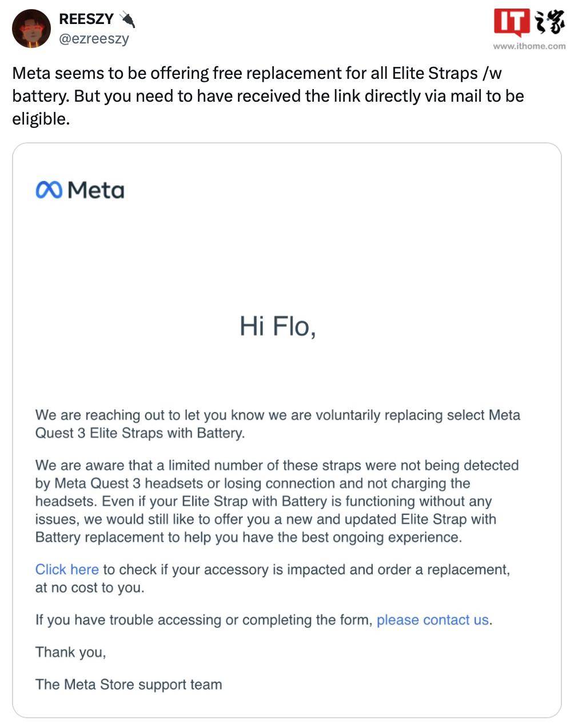574x728 pixels.
Task: Open REESZY's profile avatar picture
Action: pos(31,29)
